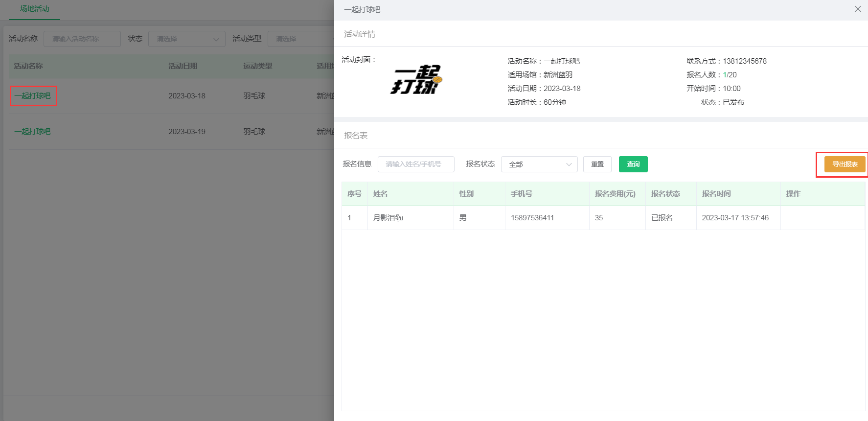The image size is (868, 421).
Task: Click the green 查询 button
Action: 633,164
